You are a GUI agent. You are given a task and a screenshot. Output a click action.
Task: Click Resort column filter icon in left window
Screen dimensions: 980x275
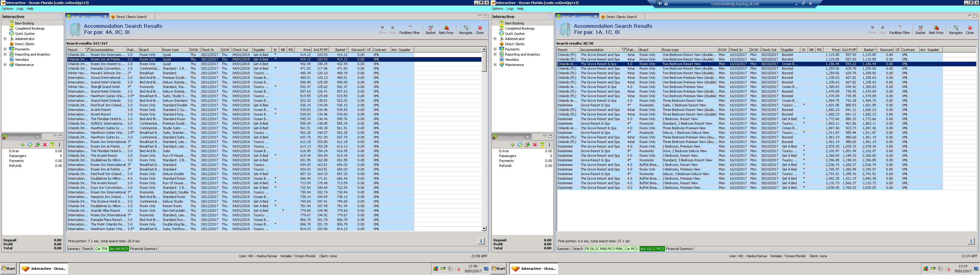point(87,50)
